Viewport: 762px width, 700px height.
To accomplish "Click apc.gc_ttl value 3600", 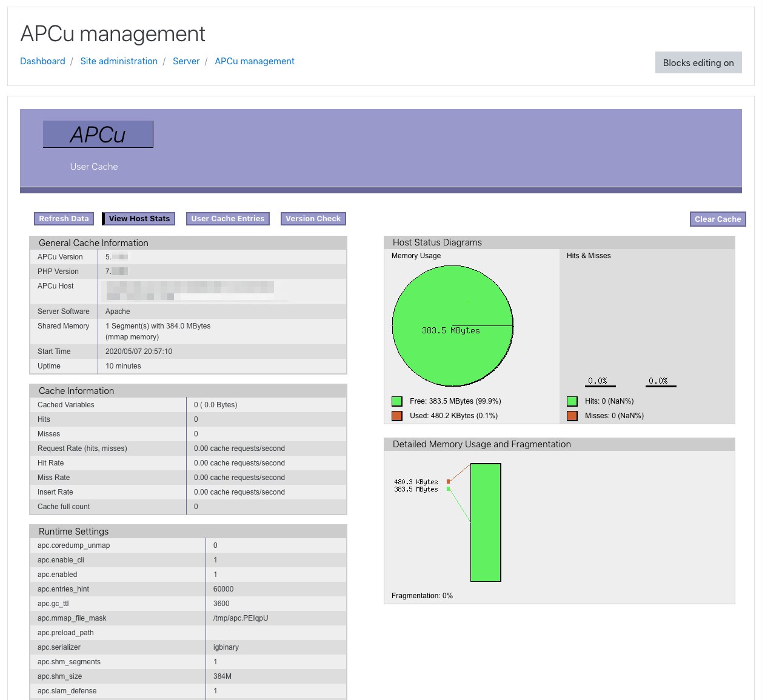I will pyautogui.click(x=221, y=604).
